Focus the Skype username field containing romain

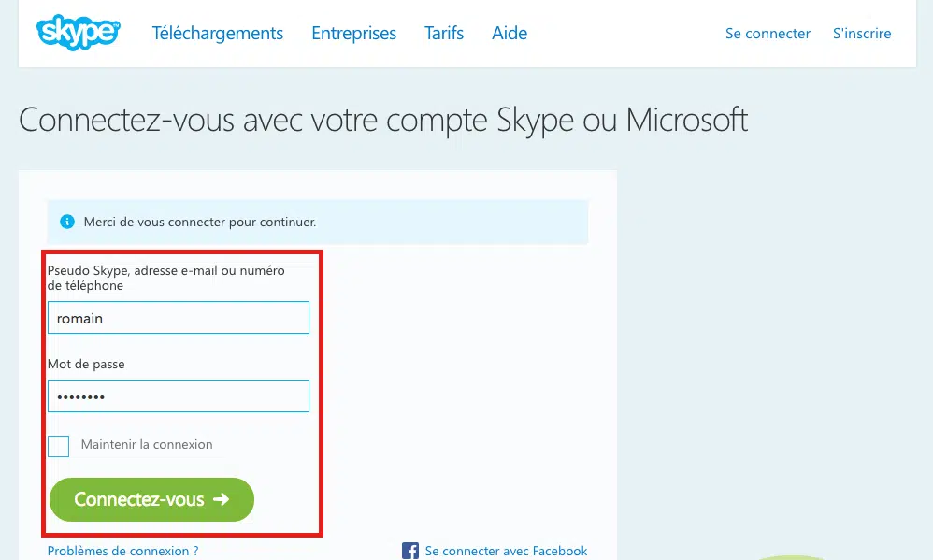pos(179,317)
